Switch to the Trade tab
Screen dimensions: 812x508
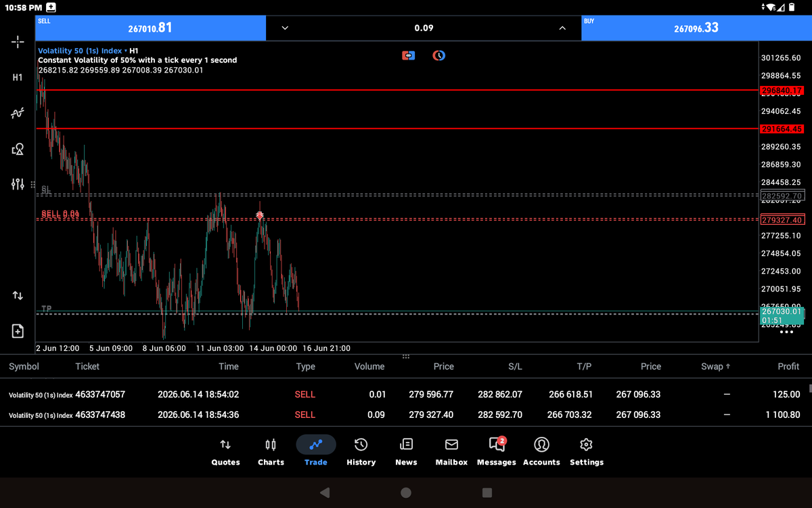(316, 452)
